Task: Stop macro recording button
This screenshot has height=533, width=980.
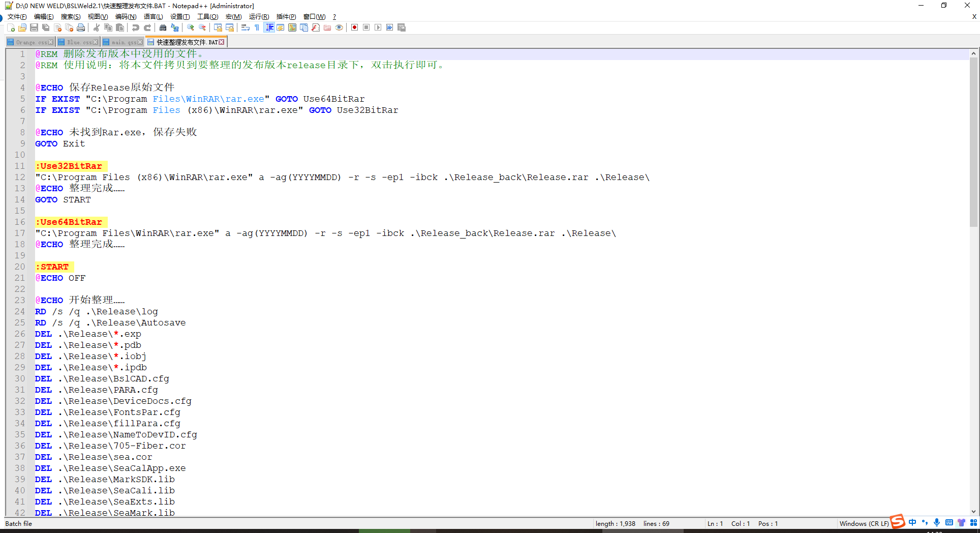Action: point(366,27)
